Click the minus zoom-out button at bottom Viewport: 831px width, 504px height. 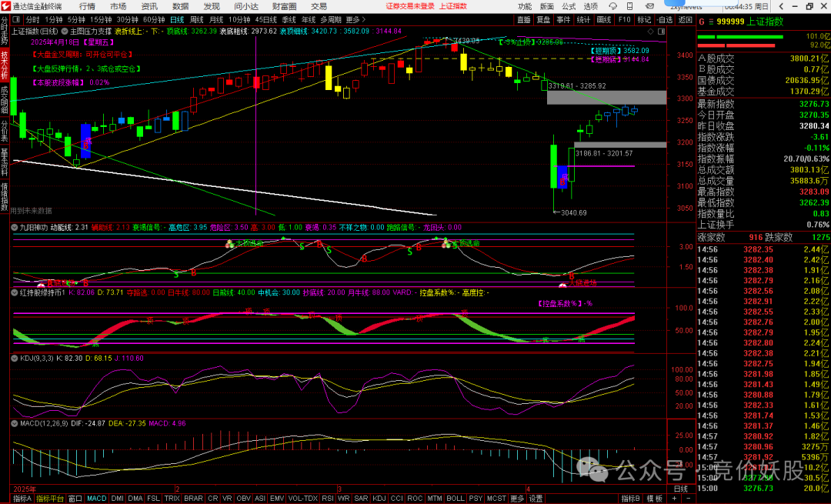(687, 499)
